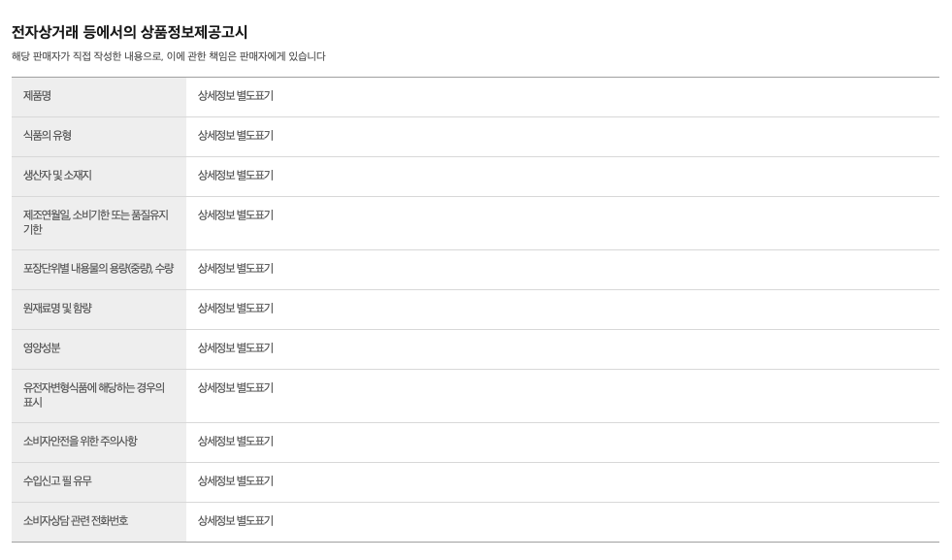The image size is (952, 560).
Task: Select the 생산자 및 소재지 label cell
Action: tap(57, 176)
